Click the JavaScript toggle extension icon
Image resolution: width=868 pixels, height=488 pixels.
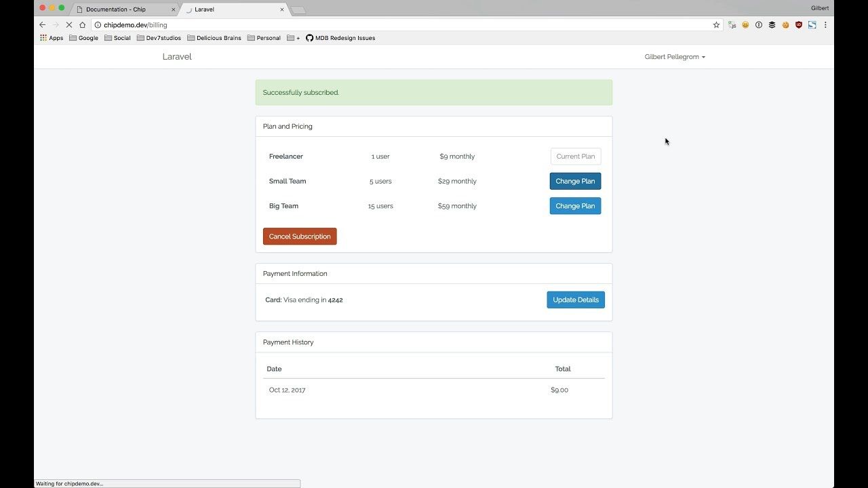pyautogui.click(x=732, y=24)
